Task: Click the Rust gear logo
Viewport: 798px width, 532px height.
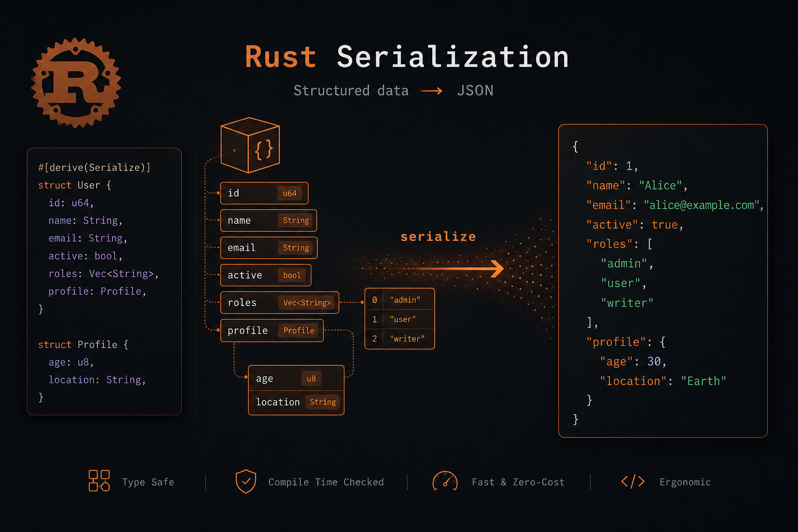Action: [x=76, y=83]
